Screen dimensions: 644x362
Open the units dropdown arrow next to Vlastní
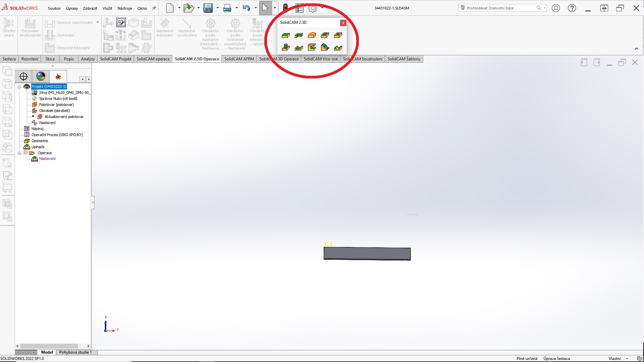pos(627,359)
